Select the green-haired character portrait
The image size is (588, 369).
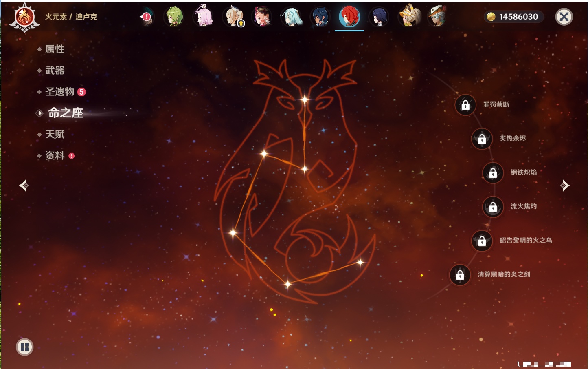tap(174, 17)
